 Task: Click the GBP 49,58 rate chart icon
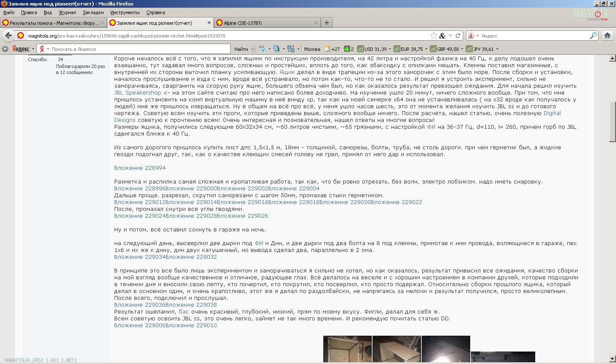(x=433, y=49)
